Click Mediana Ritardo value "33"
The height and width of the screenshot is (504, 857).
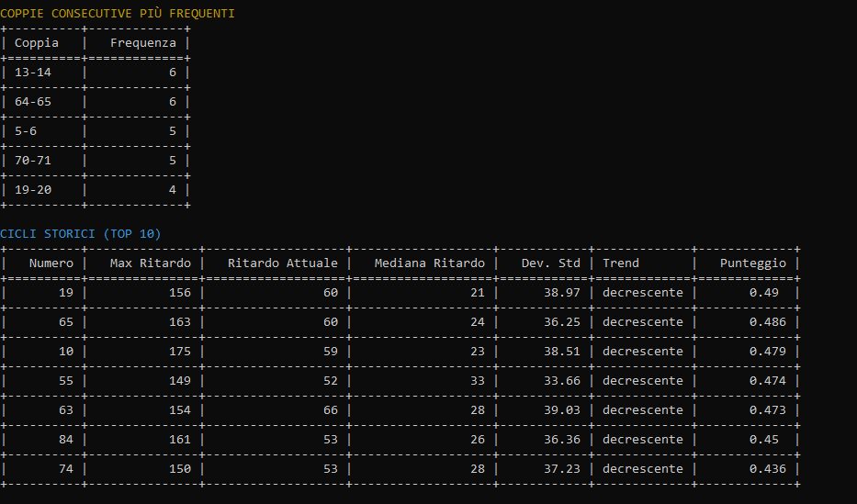coord(478,381)
